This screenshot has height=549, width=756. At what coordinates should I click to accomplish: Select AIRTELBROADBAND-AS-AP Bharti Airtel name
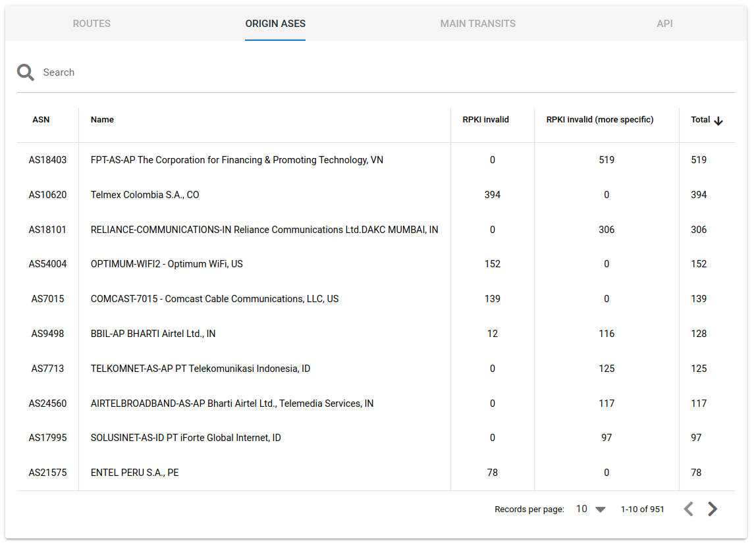point(232,404)
